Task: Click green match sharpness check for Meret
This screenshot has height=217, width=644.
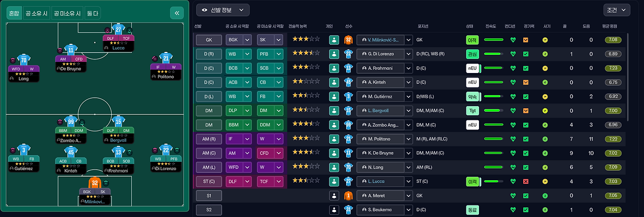Action: (526, 195)
